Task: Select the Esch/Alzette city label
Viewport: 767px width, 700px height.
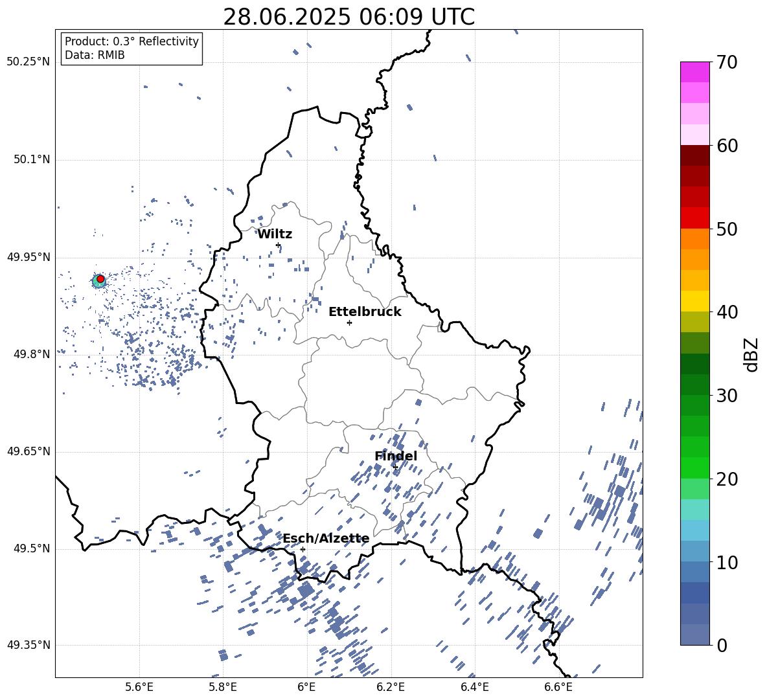Action: point(326,539)
